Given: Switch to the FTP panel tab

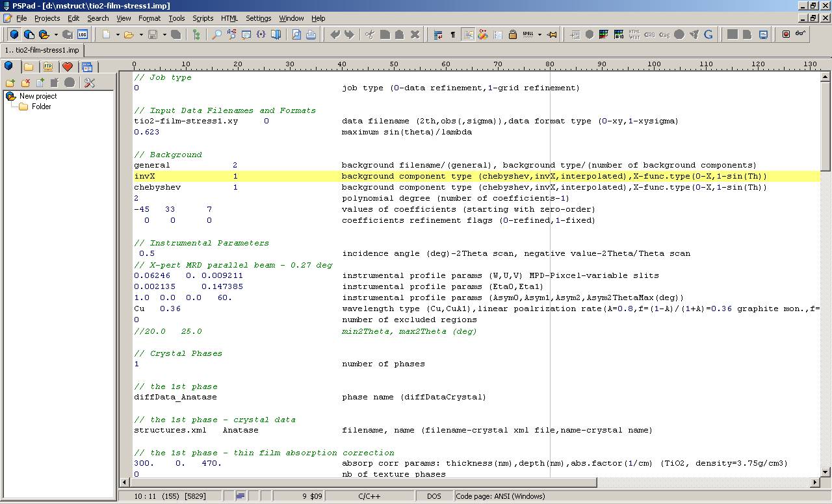Looking at the screenshot, I should [48, 66].
